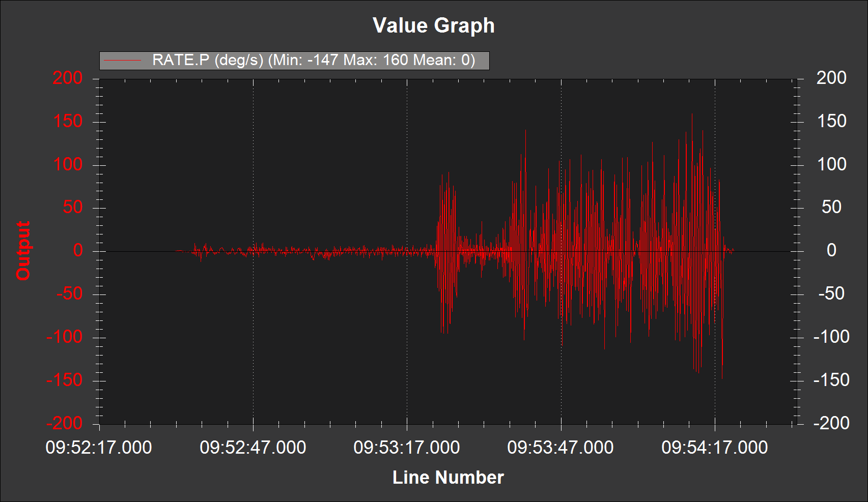The height and width of the screenshot is (502, 868).
Task: Click the red Output axis label
Action: pos(23,251)
